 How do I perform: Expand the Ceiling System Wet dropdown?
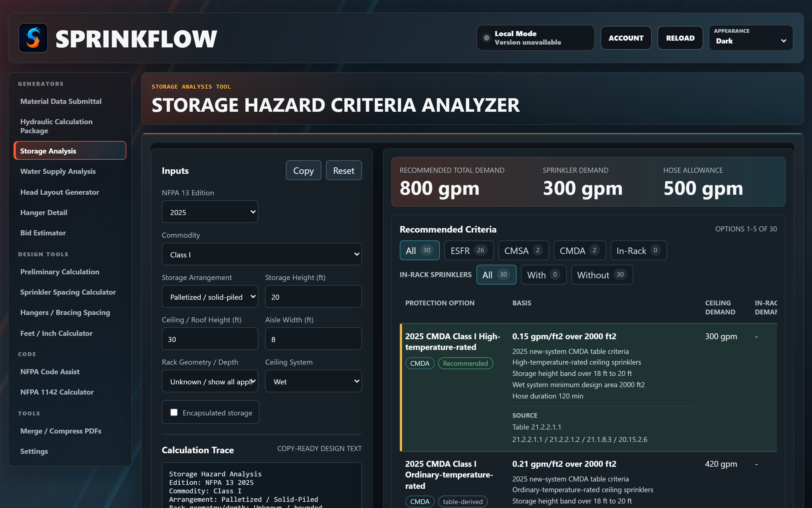tap(314, 381)
